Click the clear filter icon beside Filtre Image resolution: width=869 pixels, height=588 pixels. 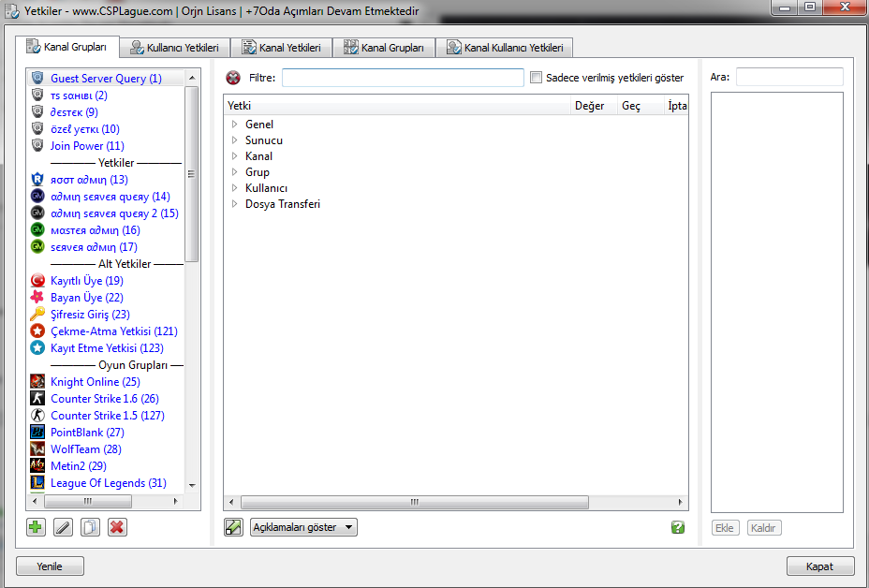(233, 78)
